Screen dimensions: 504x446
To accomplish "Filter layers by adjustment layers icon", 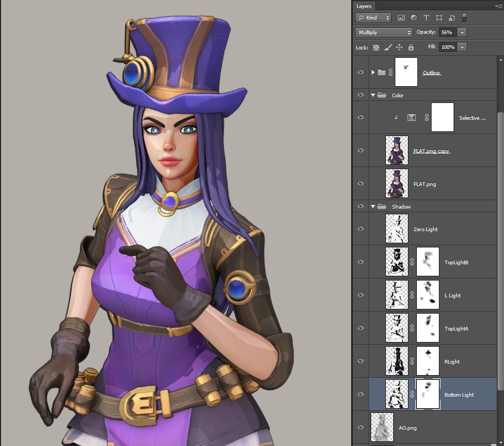I will [x=414, y=18].
